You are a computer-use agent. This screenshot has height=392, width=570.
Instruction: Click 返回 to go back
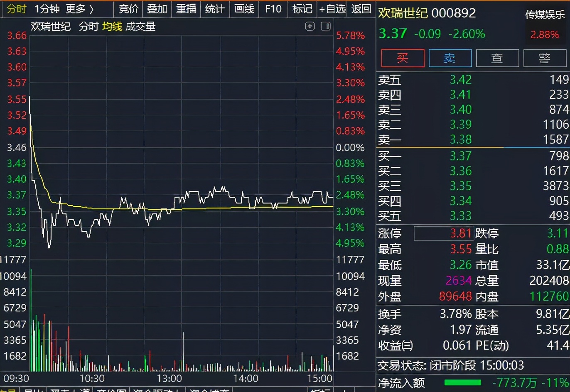pyautogui.click(x=361, y=9)
